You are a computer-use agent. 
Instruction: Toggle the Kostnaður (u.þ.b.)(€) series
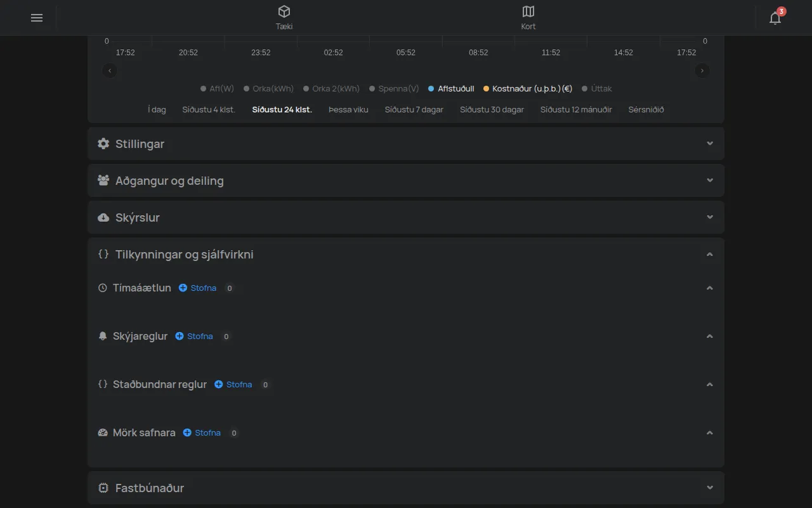[528, 89]
